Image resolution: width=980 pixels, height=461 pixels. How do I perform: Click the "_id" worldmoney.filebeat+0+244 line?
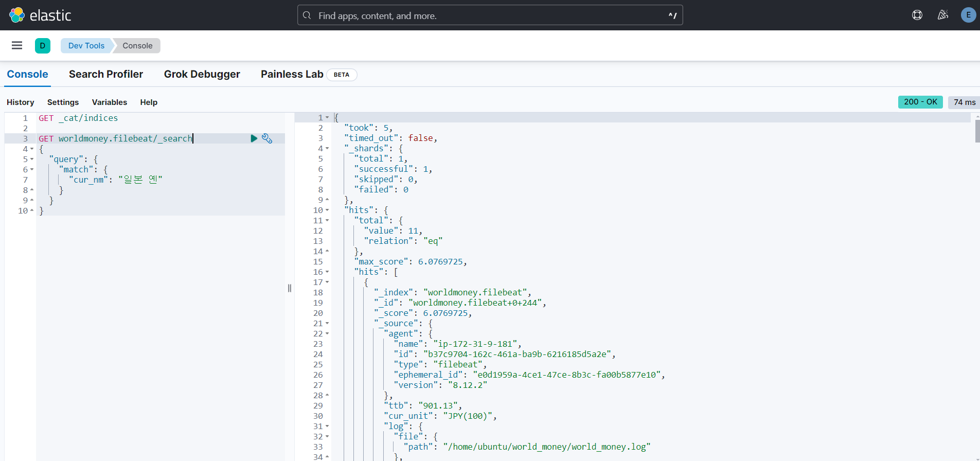(x=460, y=303)
